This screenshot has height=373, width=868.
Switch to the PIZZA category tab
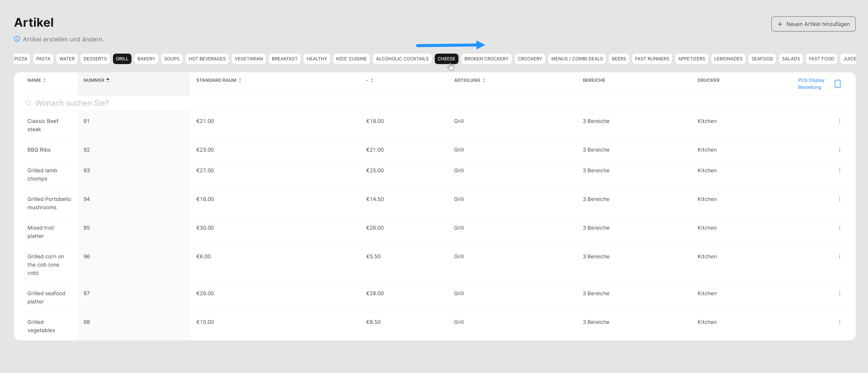coord(21,59)
